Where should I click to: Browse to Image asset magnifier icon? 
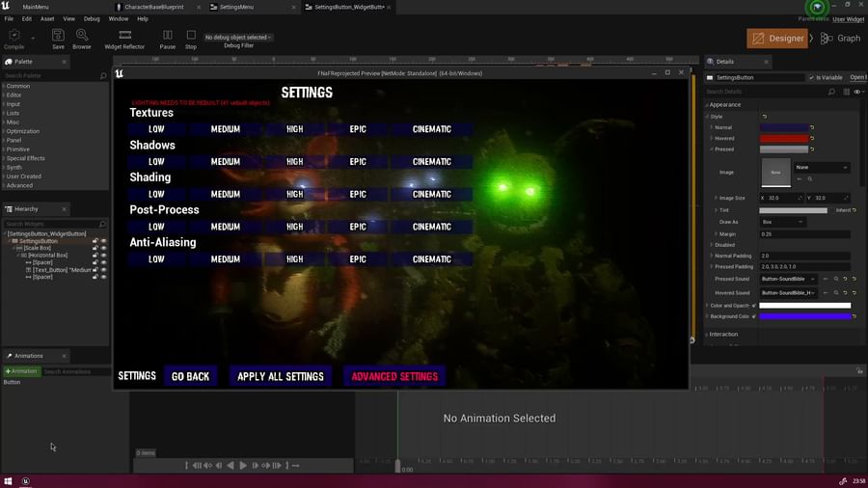coord(810,179)
